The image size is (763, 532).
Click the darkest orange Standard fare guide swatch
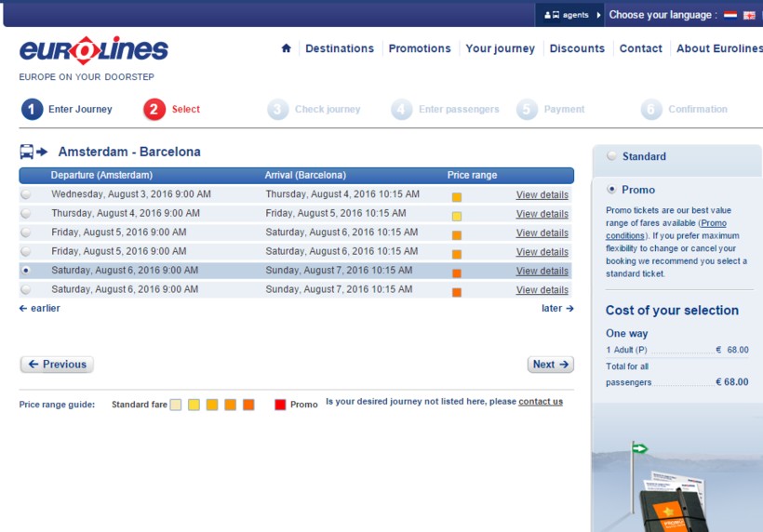pyautogui.click(x=248, y=405)
